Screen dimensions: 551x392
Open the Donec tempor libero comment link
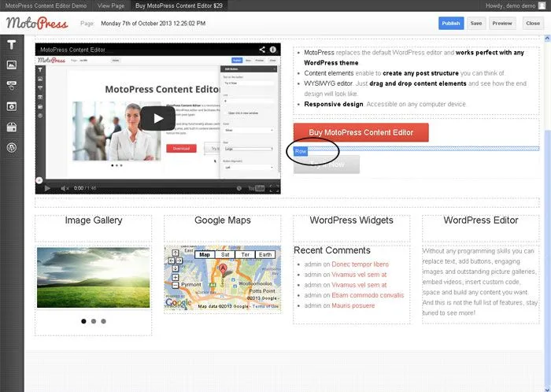[360, 264]
